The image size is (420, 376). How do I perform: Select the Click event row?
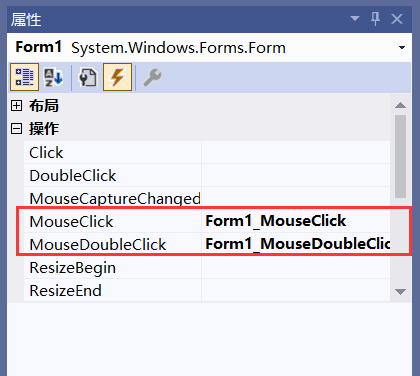click(x=207, y=152)
